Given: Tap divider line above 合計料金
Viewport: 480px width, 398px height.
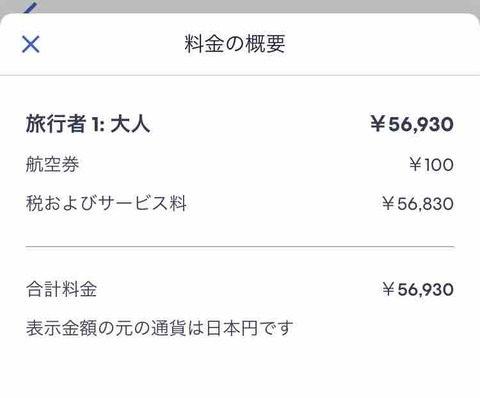Looking at the screenshot, I should 240,247.
